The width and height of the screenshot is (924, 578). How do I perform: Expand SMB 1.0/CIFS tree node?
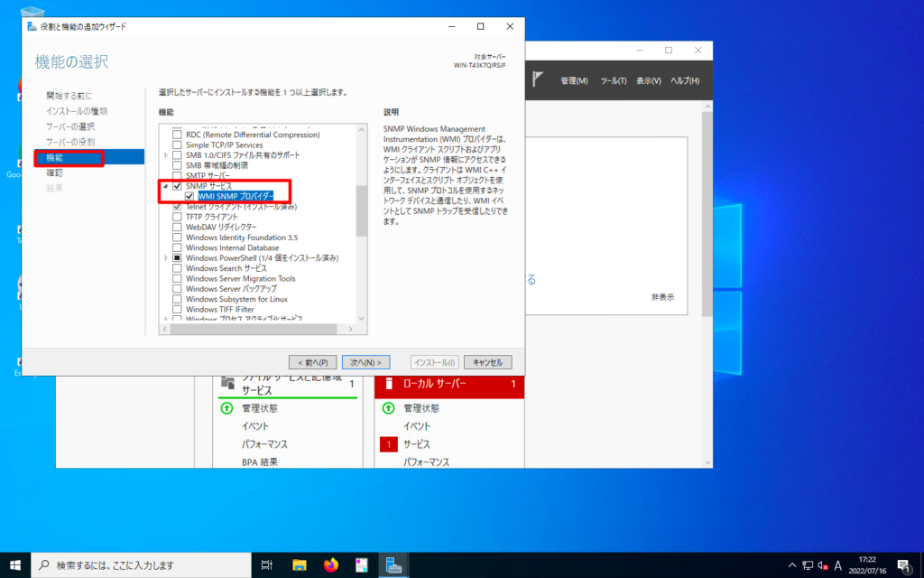tap(166, 155)
